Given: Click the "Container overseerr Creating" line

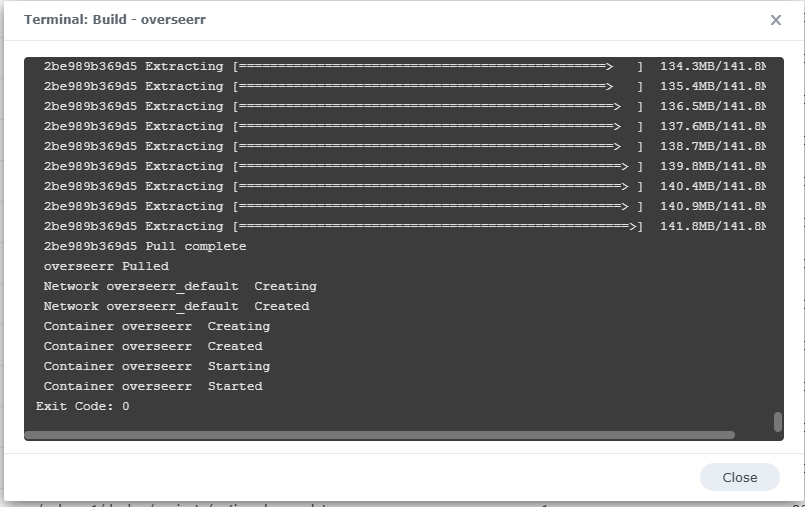Looking at the screenshot, I should pos(157,326).
